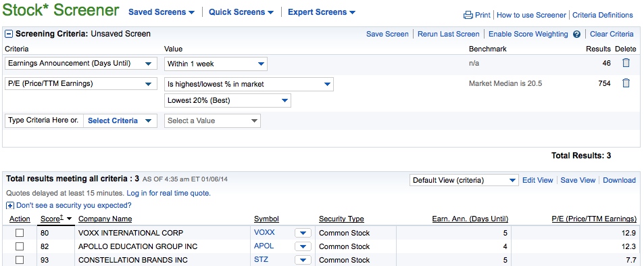Open the Select Criteria dropdown
644x266 pixels.
click(120, 121)
